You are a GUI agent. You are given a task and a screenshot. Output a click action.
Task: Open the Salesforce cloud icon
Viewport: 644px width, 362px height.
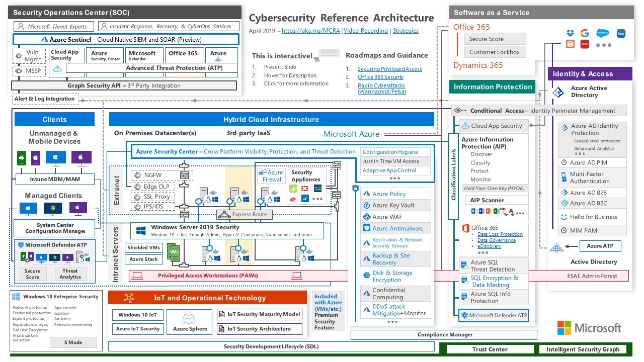click(602, 33)
